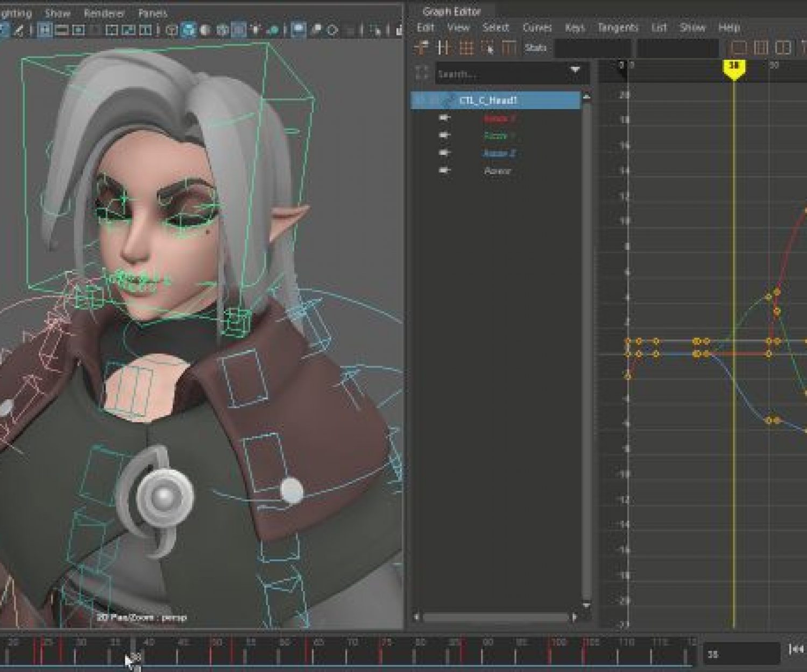Open the outliner search filter dropdown arrow

(575, 70)
